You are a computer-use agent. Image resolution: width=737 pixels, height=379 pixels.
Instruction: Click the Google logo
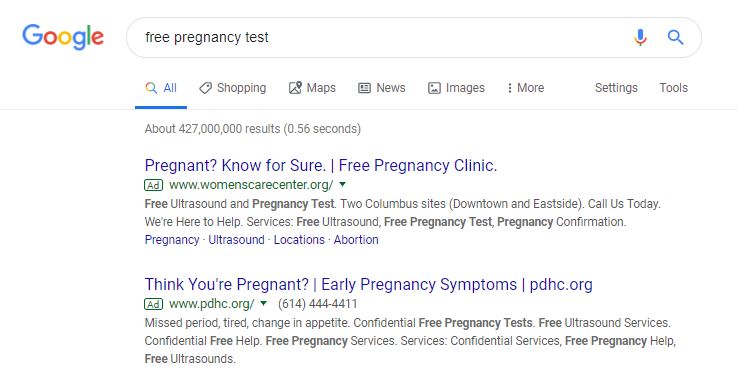click(x=63, y=37)
